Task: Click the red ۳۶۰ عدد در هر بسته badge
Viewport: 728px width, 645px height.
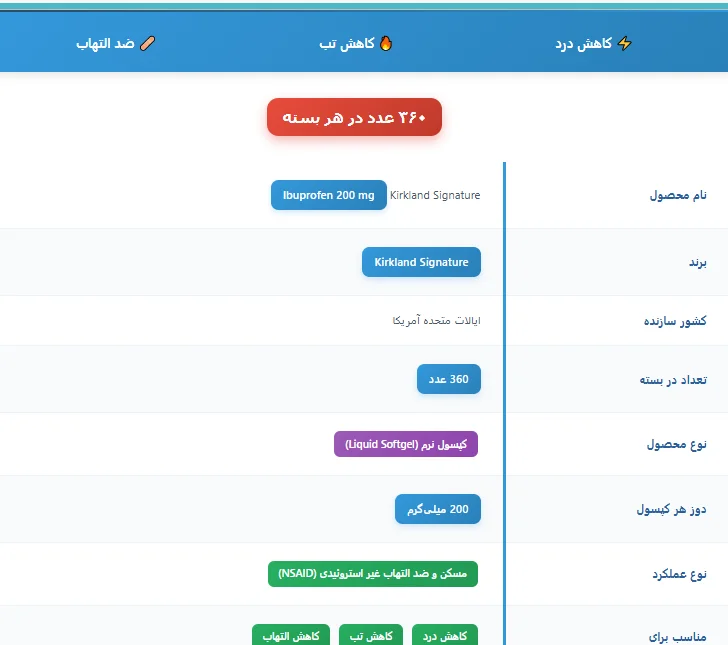Action: (x=354, y=117)
